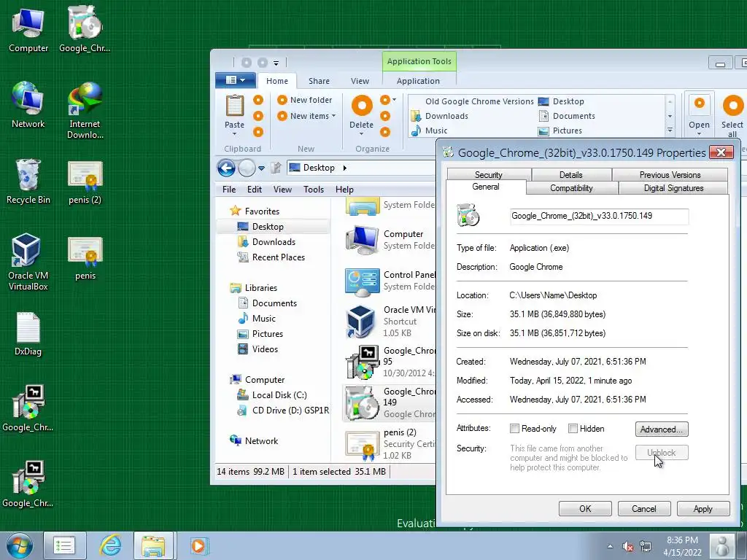Click the up-folder icon beside address bar
Image resolution: width=747 pixels, height=560 pixels.
[x=276, y=168]
